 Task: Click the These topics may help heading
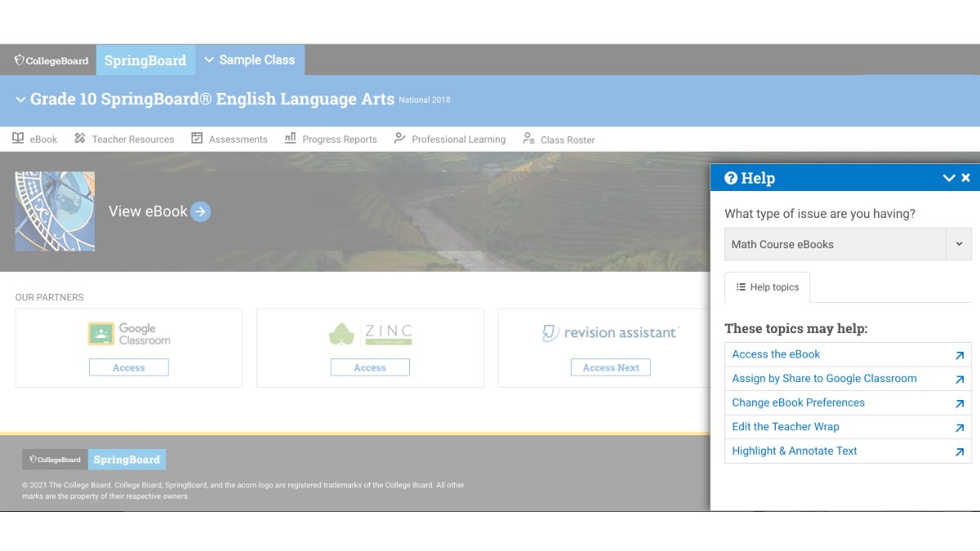pyautogui.click(x=796, y=329)
